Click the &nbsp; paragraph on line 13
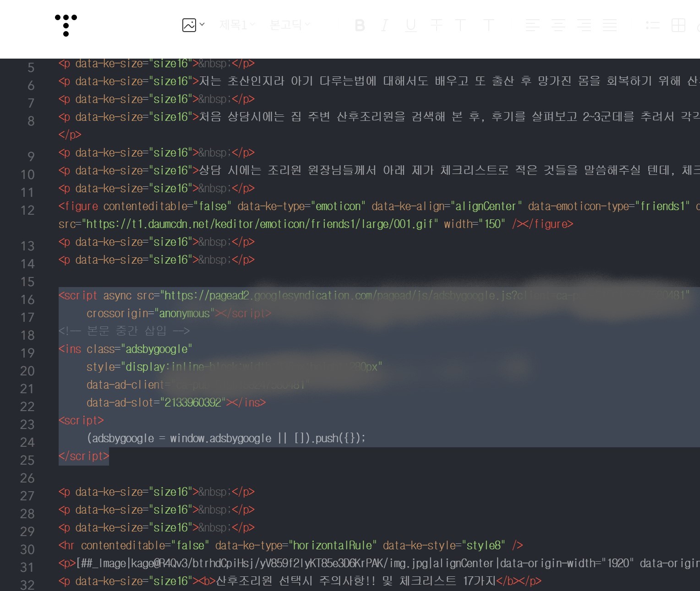This screenshot has height=591, width=700. point(157,242)
